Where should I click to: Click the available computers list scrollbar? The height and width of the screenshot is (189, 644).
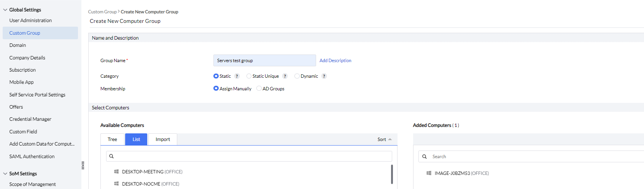pyautogui.click(x=392, y=174)
